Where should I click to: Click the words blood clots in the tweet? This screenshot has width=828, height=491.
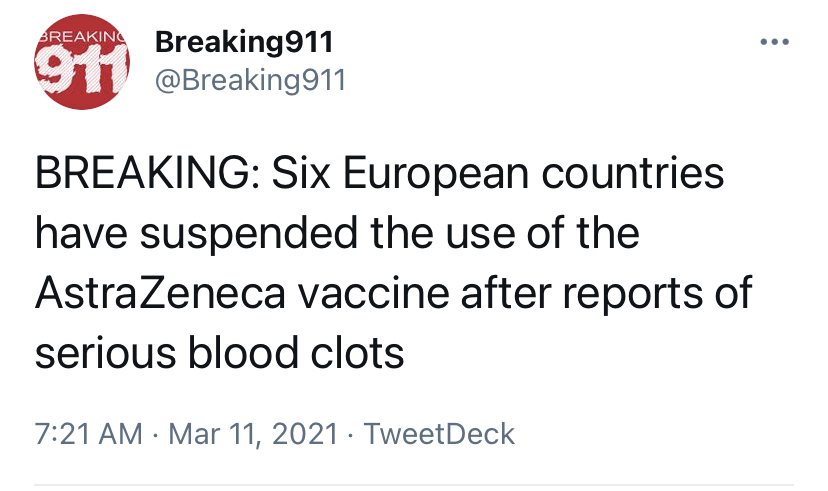coord(296,352)
